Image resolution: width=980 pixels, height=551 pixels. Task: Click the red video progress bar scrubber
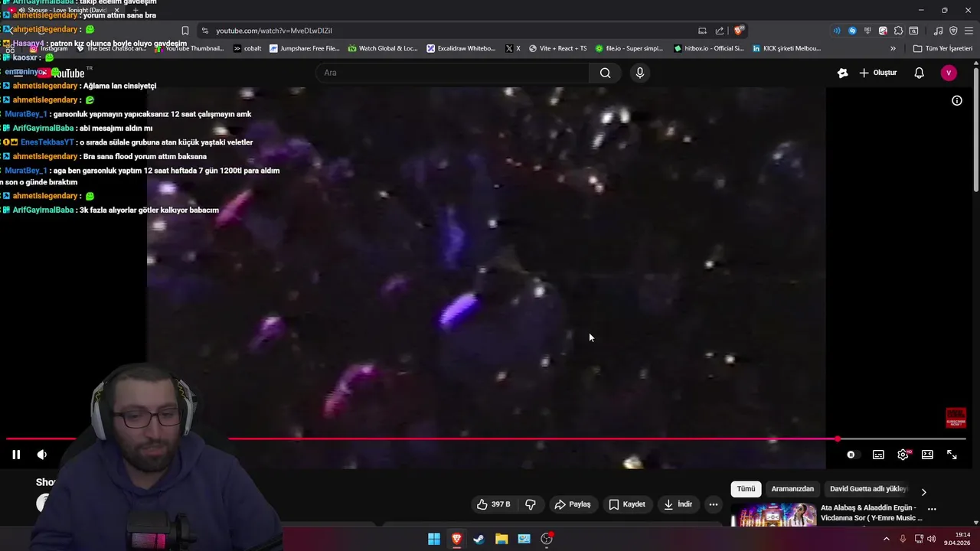[838, 439]
